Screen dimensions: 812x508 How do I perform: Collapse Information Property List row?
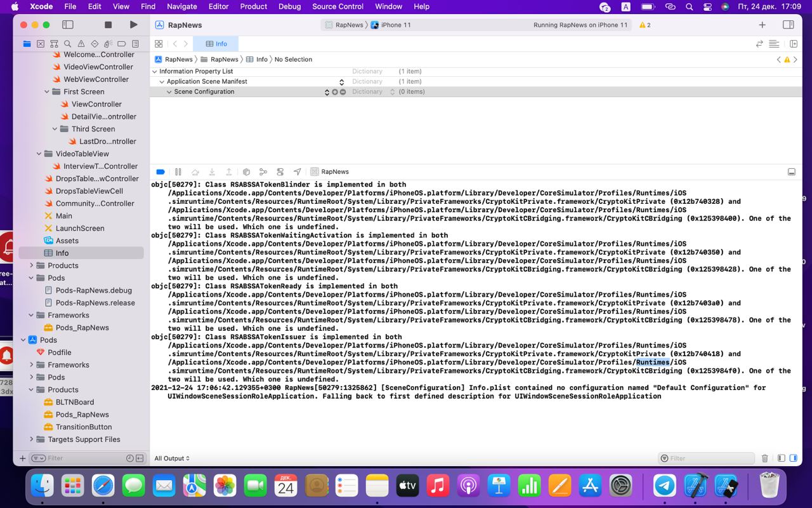(x=154, y=72)
